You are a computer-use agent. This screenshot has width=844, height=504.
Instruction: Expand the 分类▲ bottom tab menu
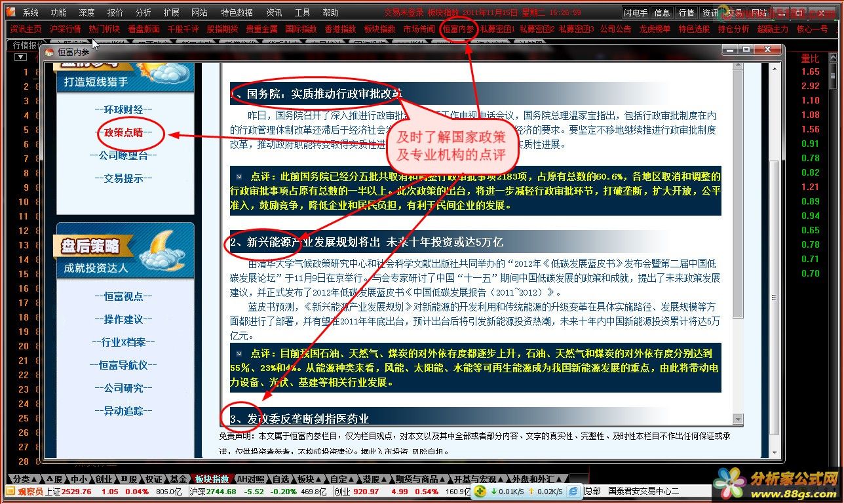click(24, 479)
